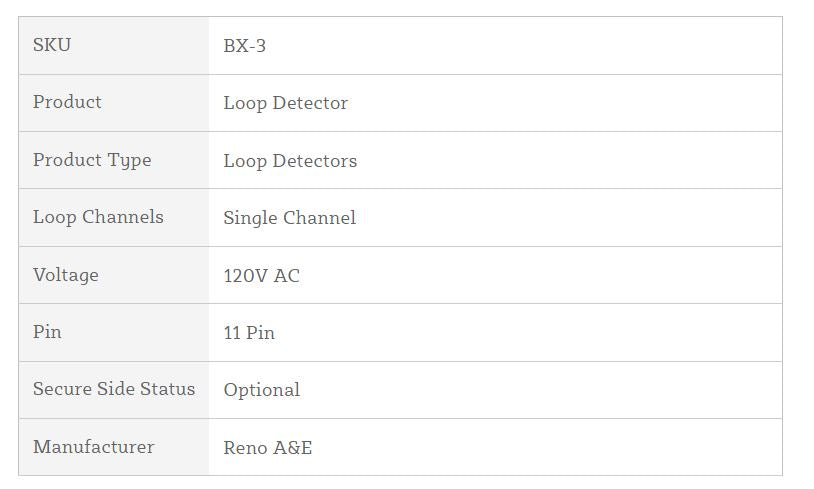The height and width of the screenshot is (489, 814).
Task: Click the Manufacturer label cell
Action: point(94,447)
